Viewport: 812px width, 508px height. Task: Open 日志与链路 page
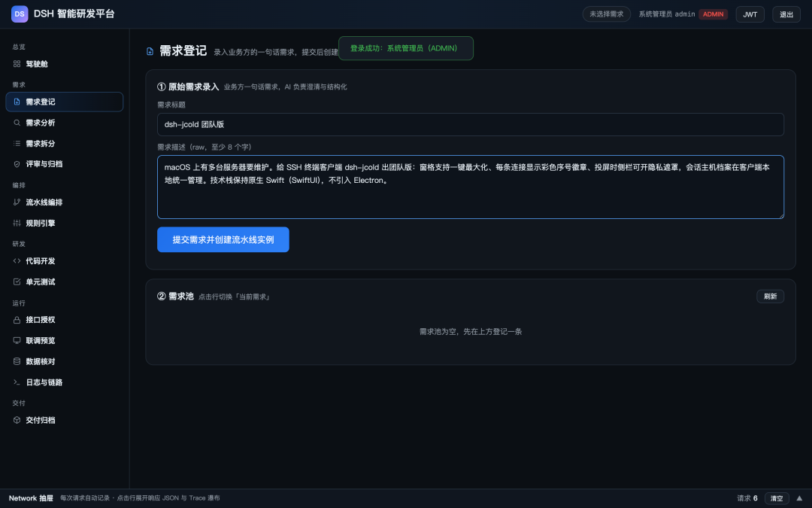[64, 382]
